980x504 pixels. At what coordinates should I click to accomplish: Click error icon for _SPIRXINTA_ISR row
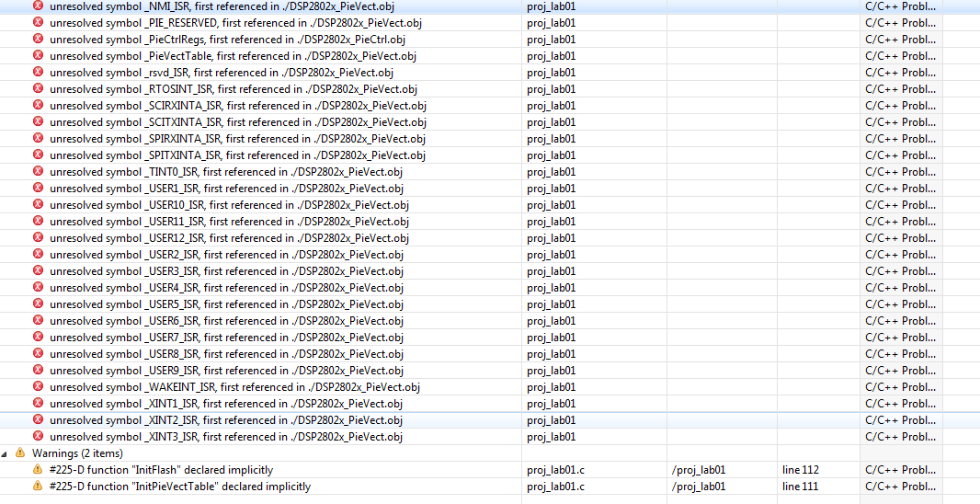pos(38,138)
